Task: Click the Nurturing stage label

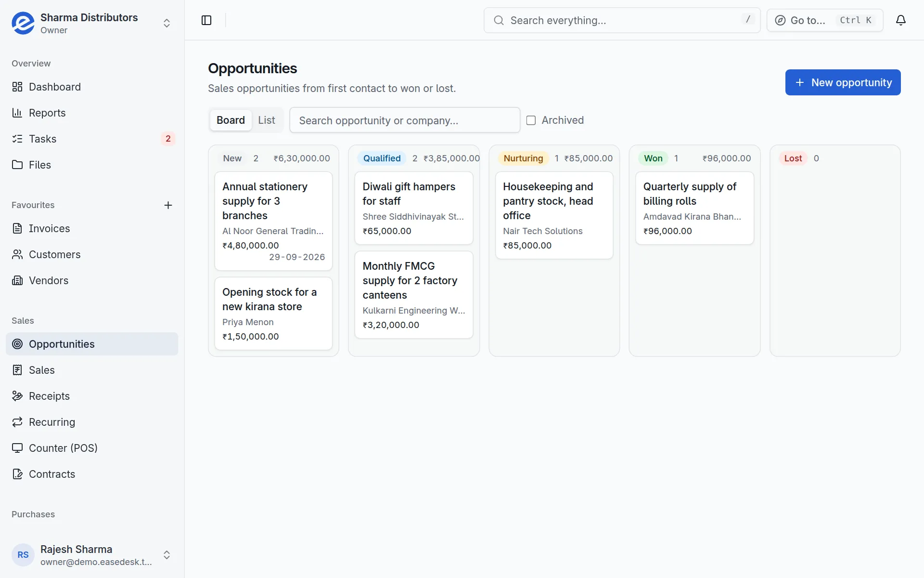Action: tap(523, 158)
